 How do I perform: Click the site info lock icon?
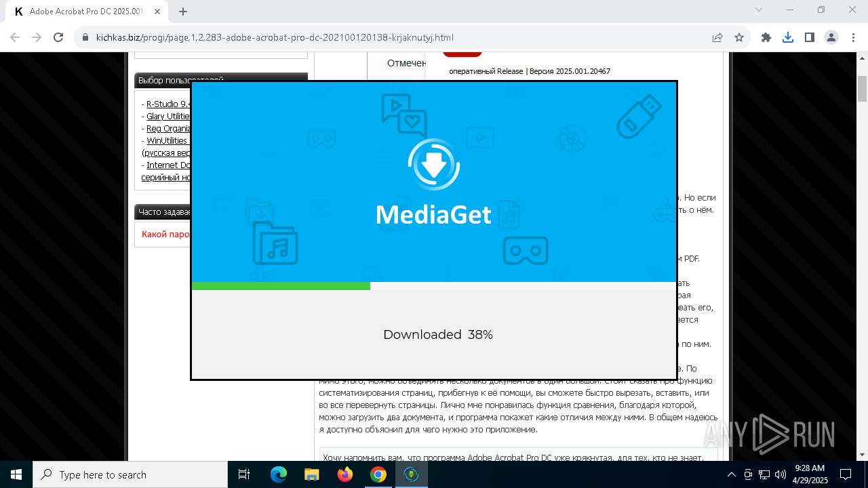click(x=85, y=37)
